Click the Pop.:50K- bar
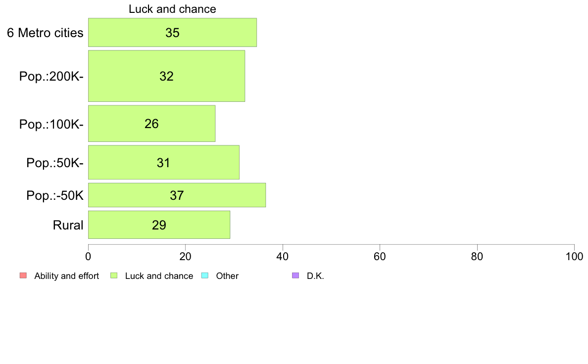 [163, 162]
